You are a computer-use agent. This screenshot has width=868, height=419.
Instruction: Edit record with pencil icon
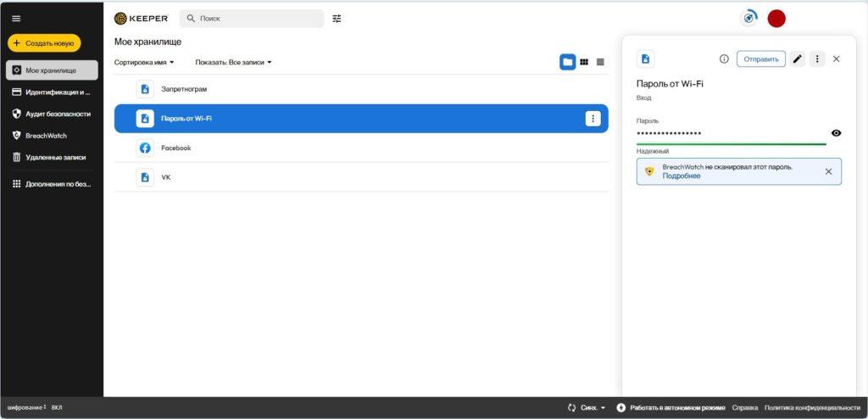pos(797,59)
